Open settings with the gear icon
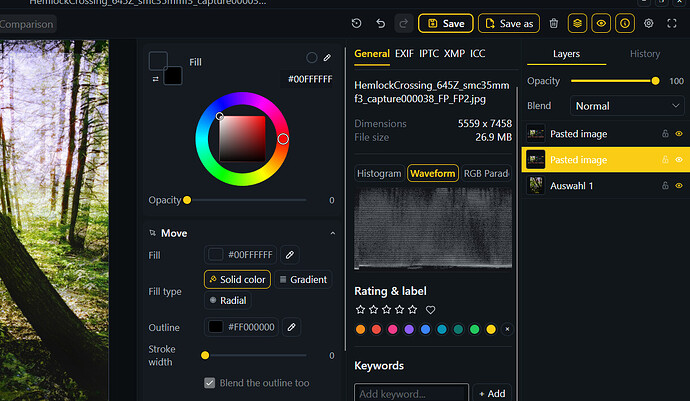Viewport: 690px width, 401px height. (649, 23)
